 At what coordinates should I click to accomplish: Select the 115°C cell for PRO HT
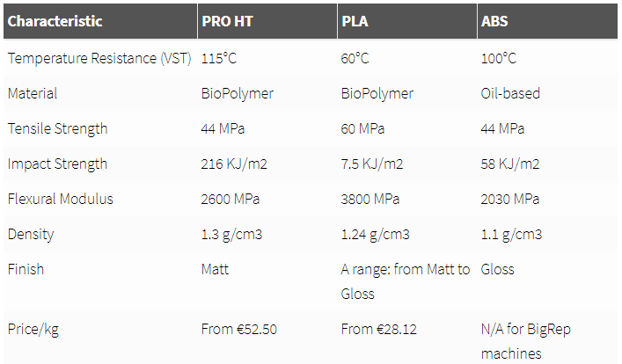[218, 58]
